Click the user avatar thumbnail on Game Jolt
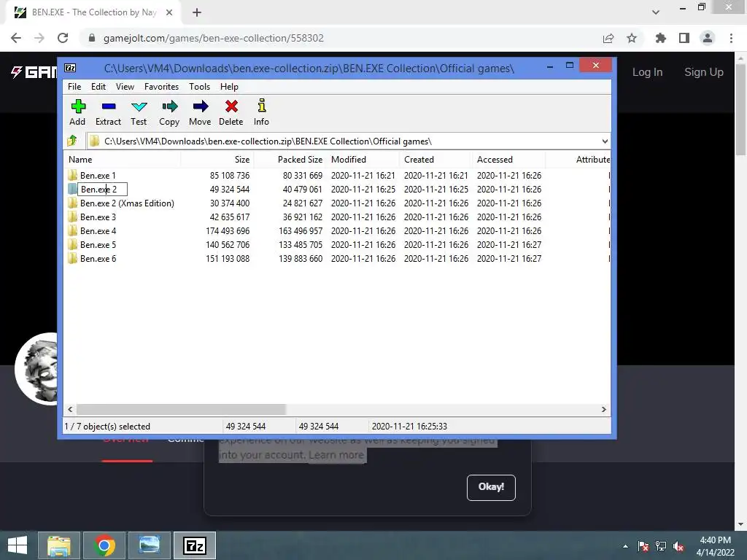 36,369
